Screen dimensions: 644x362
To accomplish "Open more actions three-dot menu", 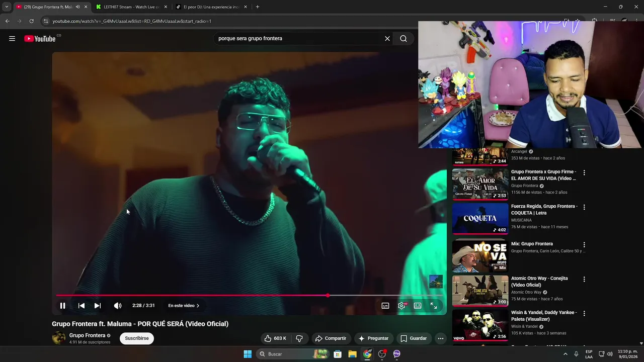I will (441, 338).
